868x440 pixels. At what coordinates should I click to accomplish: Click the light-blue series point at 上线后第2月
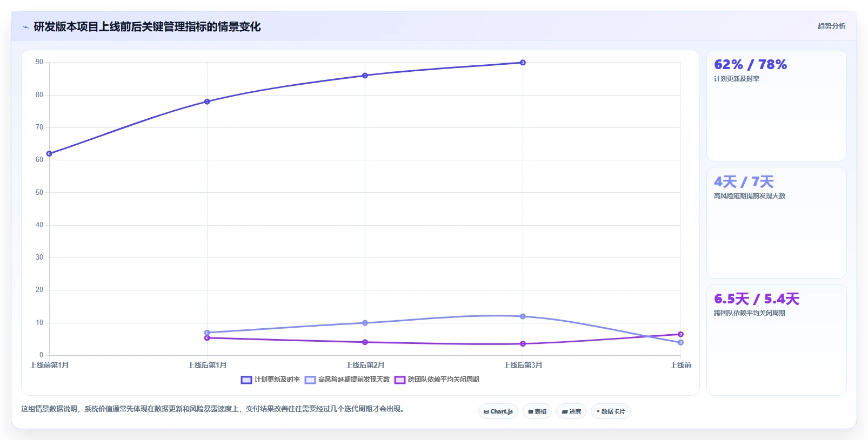click(365, 323)
